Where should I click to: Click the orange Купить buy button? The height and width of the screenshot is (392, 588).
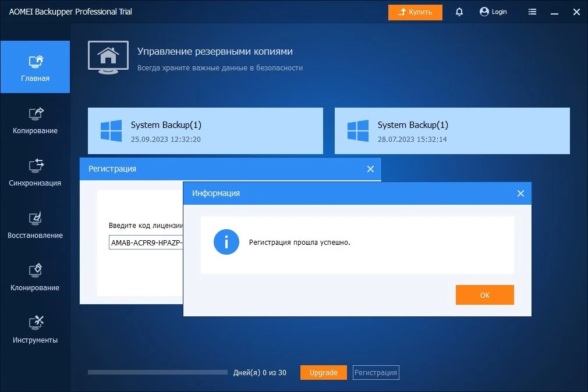pyautogui.click(x=415, y=12)
